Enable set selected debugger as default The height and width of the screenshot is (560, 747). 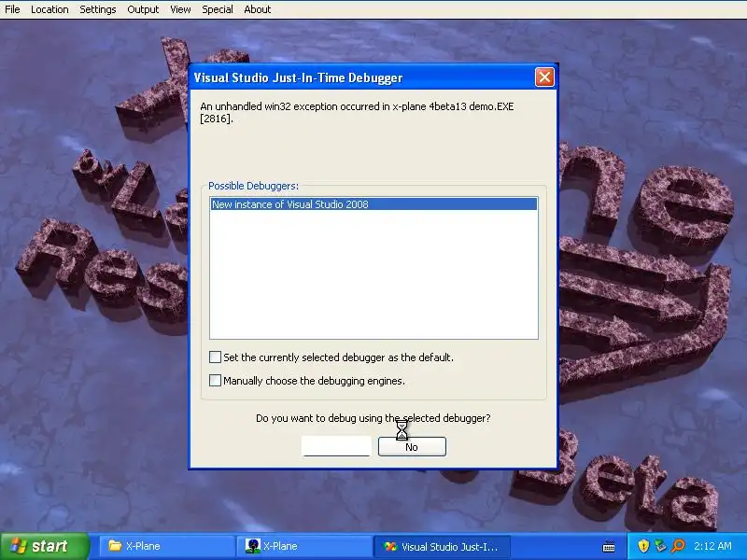(x=216, y=357)
